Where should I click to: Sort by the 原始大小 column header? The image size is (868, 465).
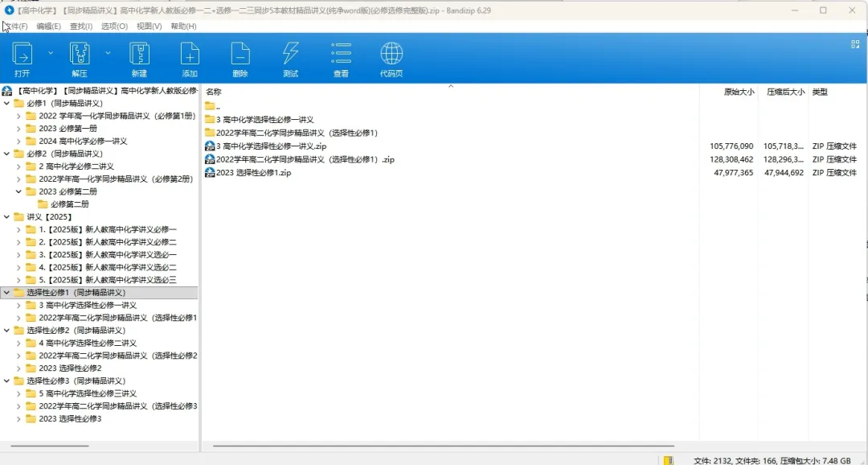(739, 92)
